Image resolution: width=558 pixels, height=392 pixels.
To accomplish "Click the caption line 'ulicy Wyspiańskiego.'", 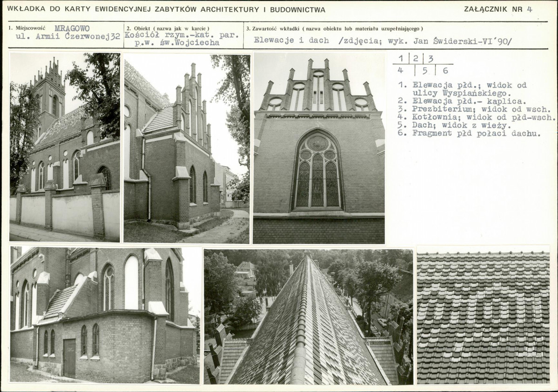I will 462,93.
